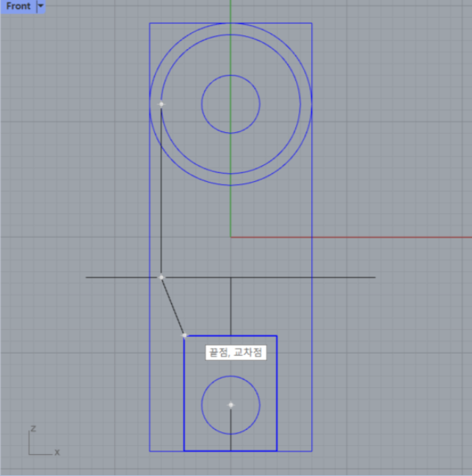Click the intersection point on the horizontal line
The height and width of the screenshot is (476, 472).
(161, 277)
